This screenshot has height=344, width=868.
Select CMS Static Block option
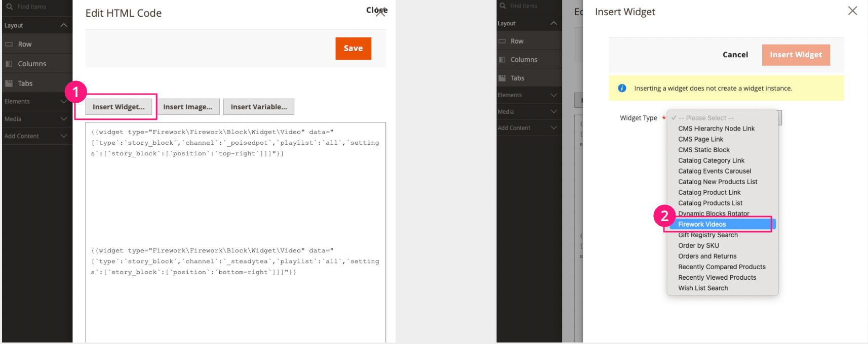click(704, 150)
